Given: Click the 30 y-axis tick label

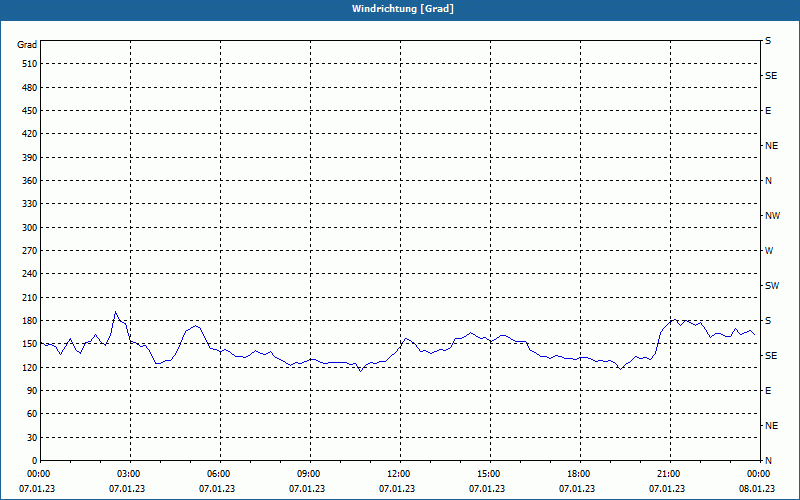Looking at the screenshot, I should [32, 438].
